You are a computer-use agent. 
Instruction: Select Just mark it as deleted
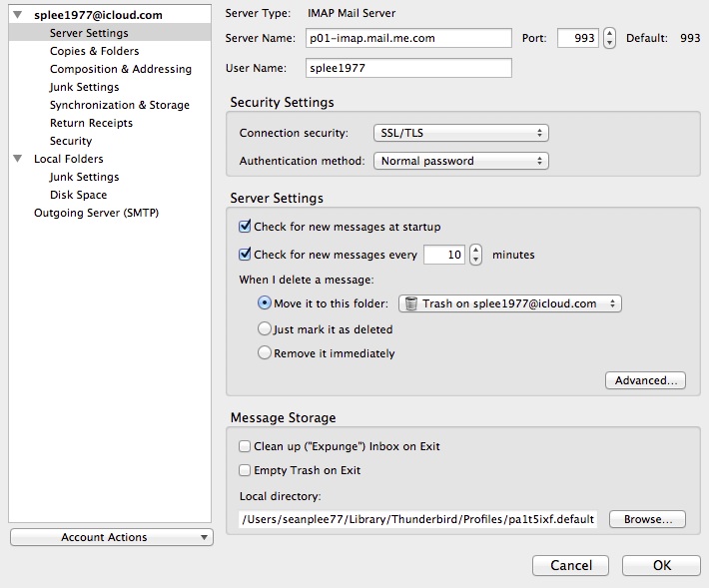click(x=264, y=328)
